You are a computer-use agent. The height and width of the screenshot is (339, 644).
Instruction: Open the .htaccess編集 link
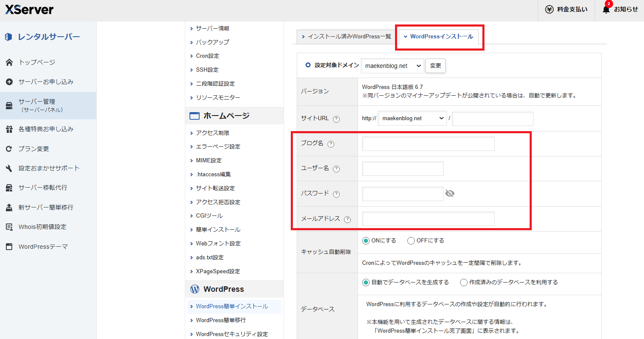click(214, 175)
